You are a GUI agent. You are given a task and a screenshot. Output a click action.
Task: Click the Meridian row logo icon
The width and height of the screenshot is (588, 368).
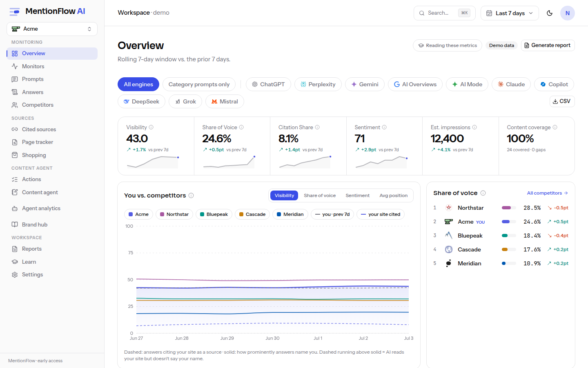pos(449,263)
